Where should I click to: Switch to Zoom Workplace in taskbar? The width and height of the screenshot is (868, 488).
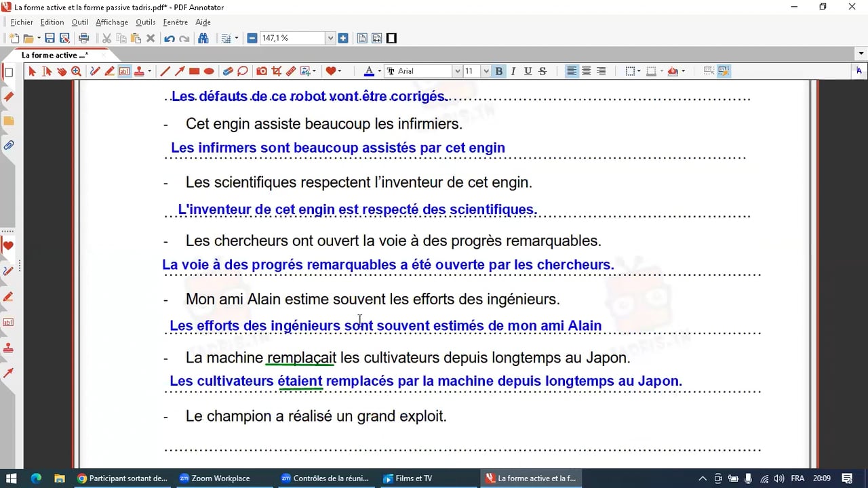[x=215, y=479]
